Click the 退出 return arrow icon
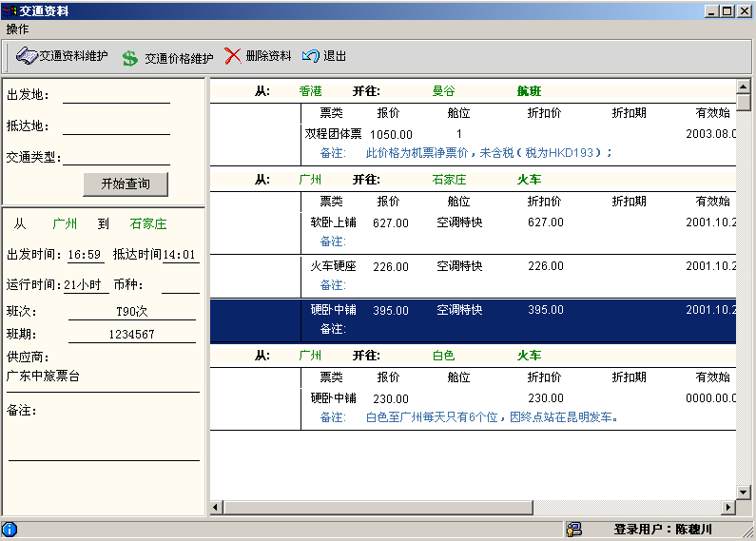This screenshot has width=756, height=541. (311, 56)
